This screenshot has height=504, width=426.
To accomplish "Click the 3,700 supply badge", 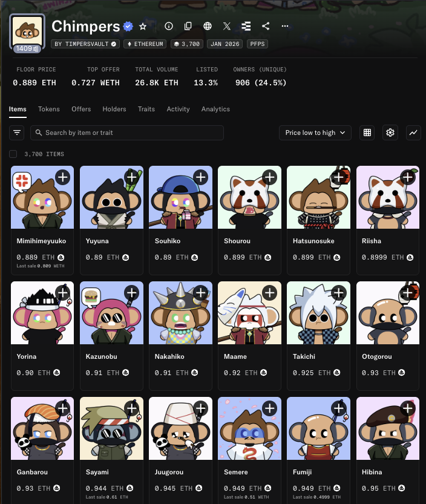I will 187,44.
